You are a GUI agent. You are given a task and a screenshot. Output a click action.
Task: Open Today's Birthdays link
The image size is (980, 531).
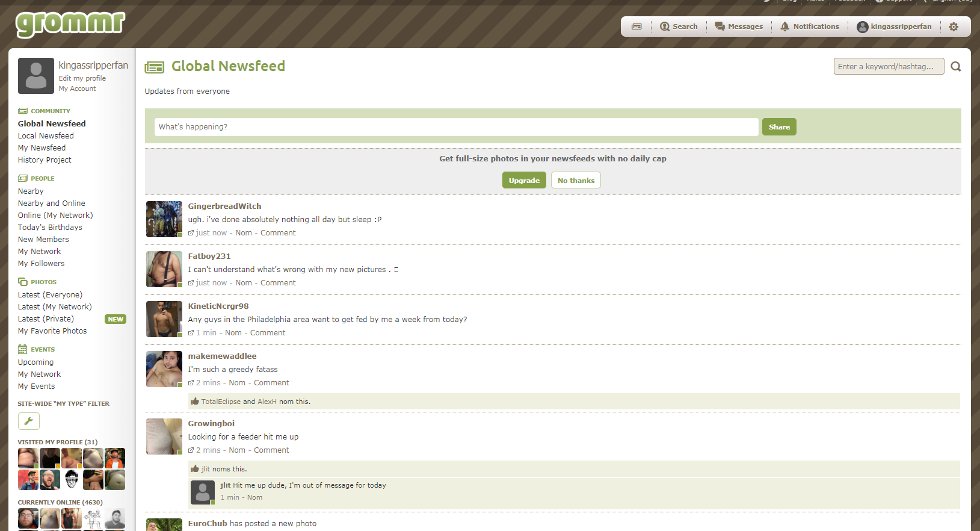click(50, 228)
